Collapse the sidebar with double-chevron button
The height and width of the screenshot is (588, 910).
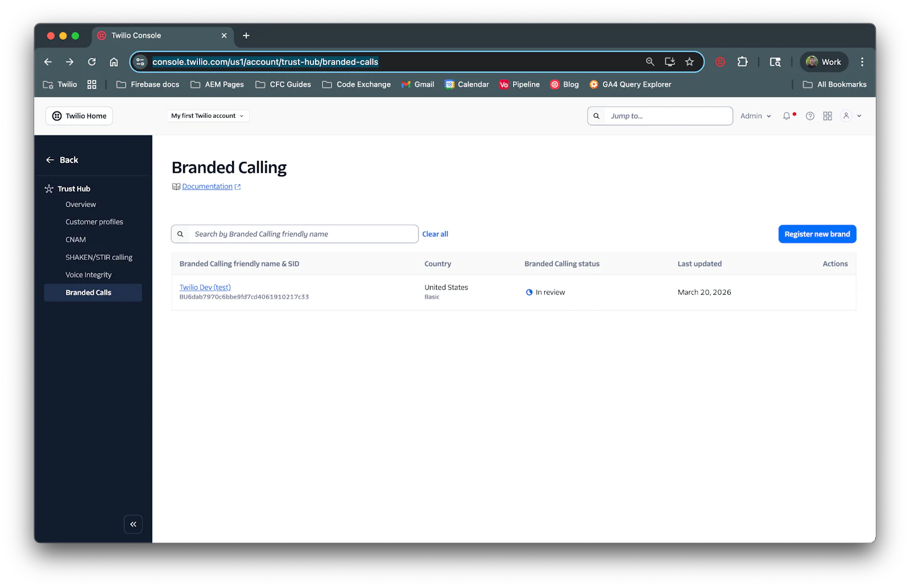point(133,524)
